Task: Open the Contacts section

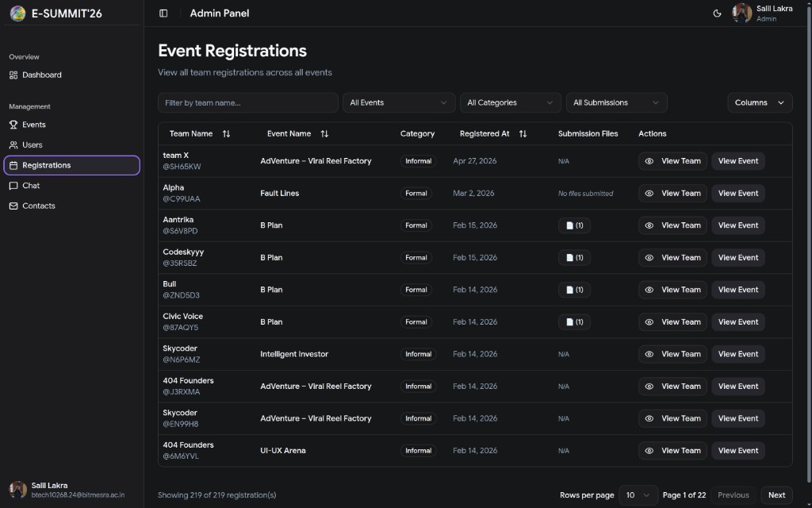Action: 72,206
